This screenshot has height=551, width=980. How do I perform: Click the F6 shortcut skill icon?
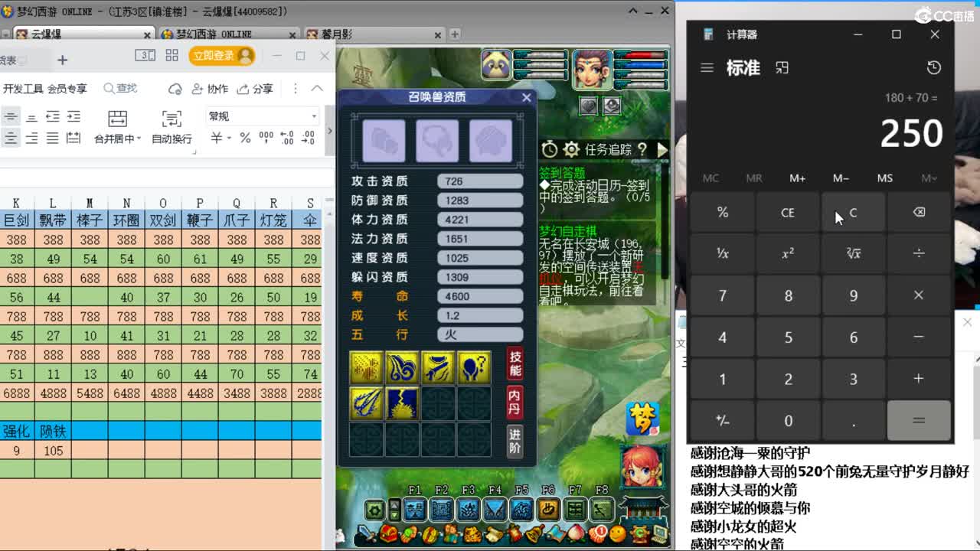pos(548,509)
